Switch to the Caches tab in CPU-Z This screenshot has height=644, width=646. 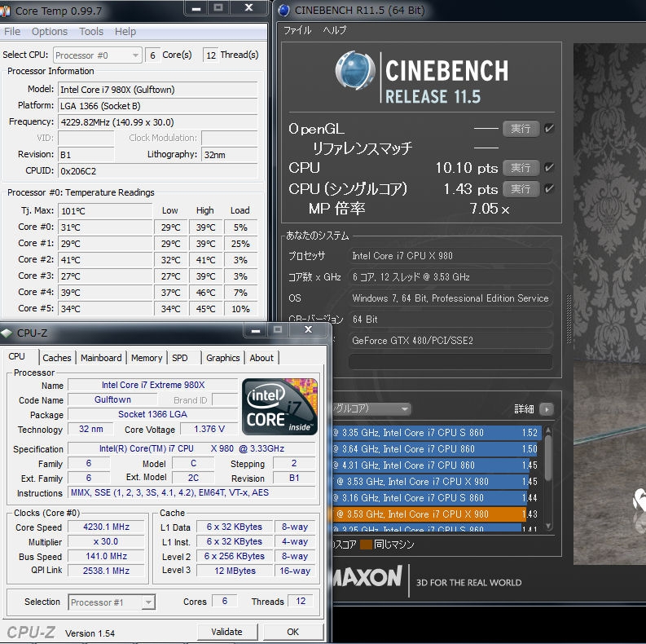(x=57, y=358)
